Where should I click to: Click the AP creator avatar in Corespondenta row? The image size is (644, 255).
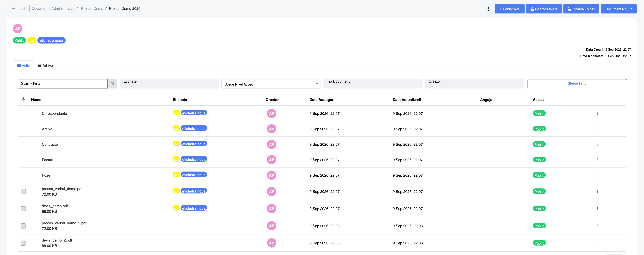pyautogui.click(x=272, y=113)
